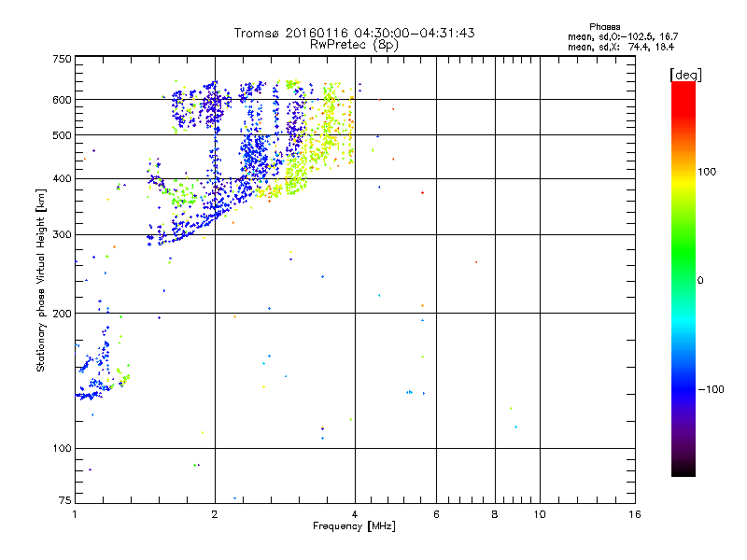
Task: Click x-axis tick label '10'
Action: point(540,514)
